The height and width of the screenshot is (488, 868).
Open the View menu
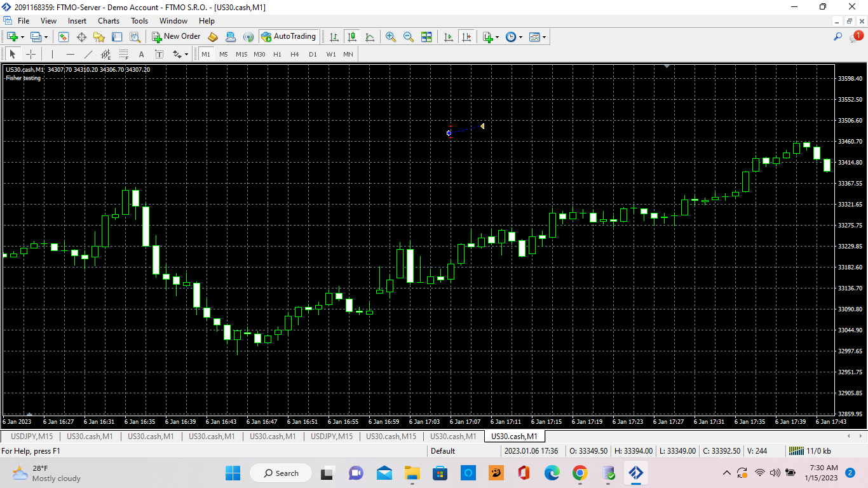(48, 21)
